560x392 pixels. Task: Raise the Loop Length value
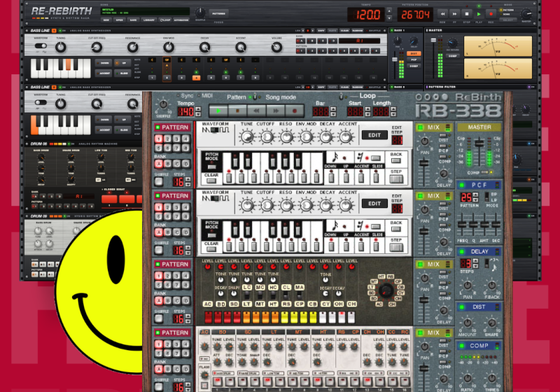(x=393, y=109)
